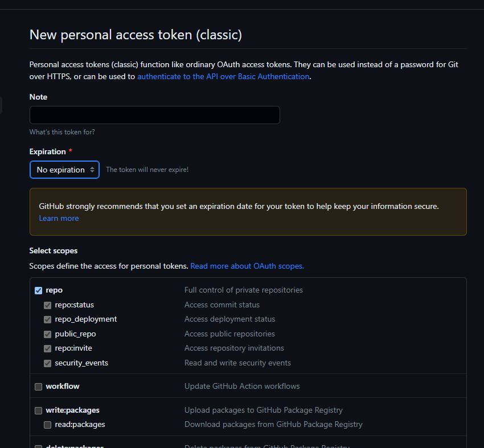Click the repo scope label text
484x448 pixels.
pos(54,290)
